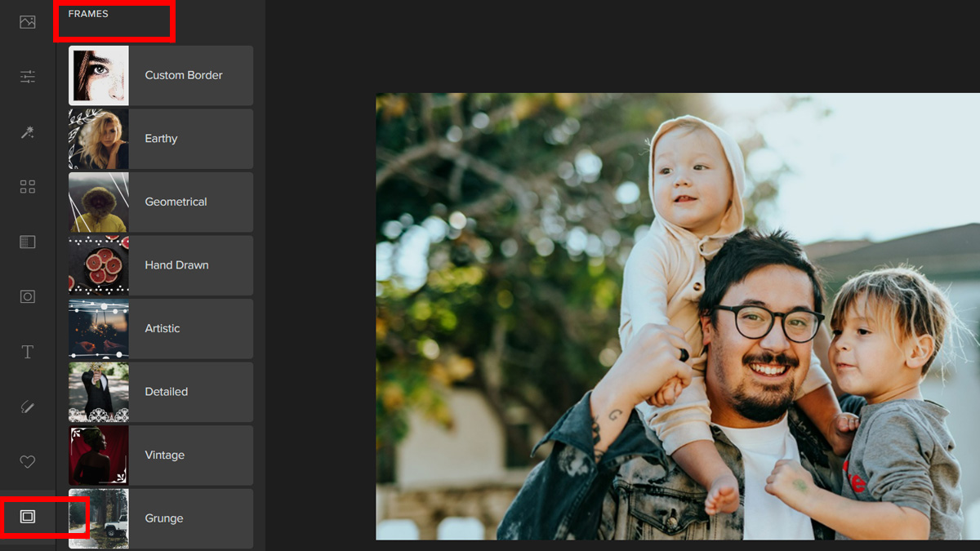
Task: Open the Hand Drawn frames category
Action: 176,265
